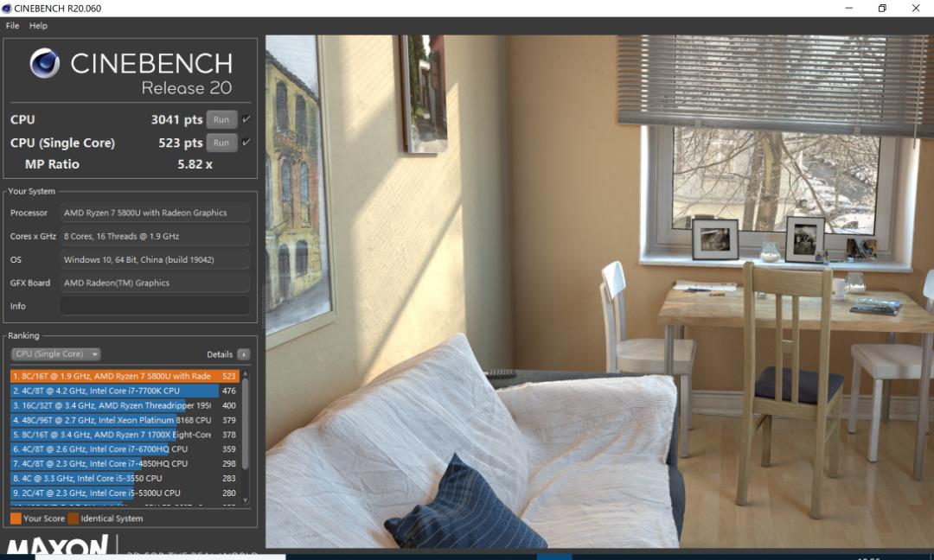Click the rendered room scene image
This screenshot has width=934, height=560.
point(599,291)
